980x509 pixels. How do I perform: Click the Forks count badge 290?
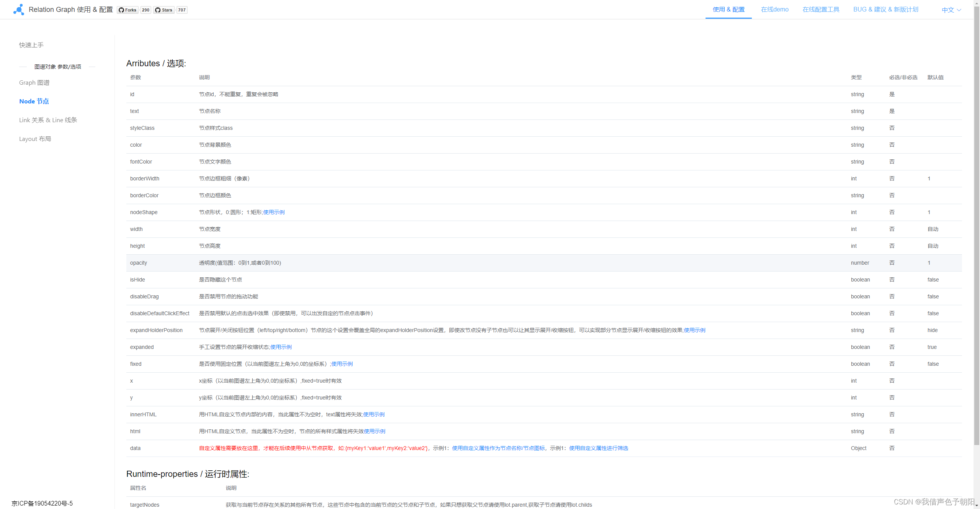[145, 10]
